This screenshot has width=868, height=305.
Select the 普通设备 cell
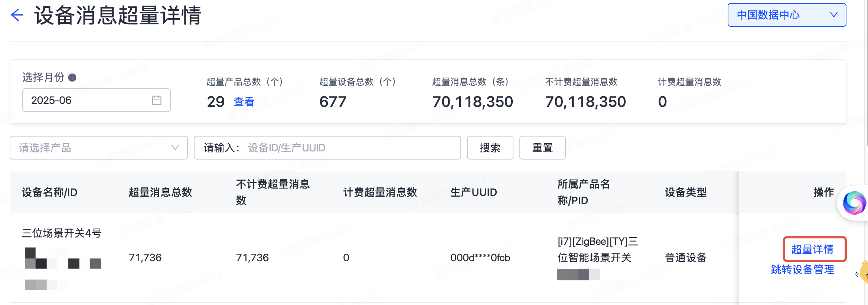click(x=686, y=258)
